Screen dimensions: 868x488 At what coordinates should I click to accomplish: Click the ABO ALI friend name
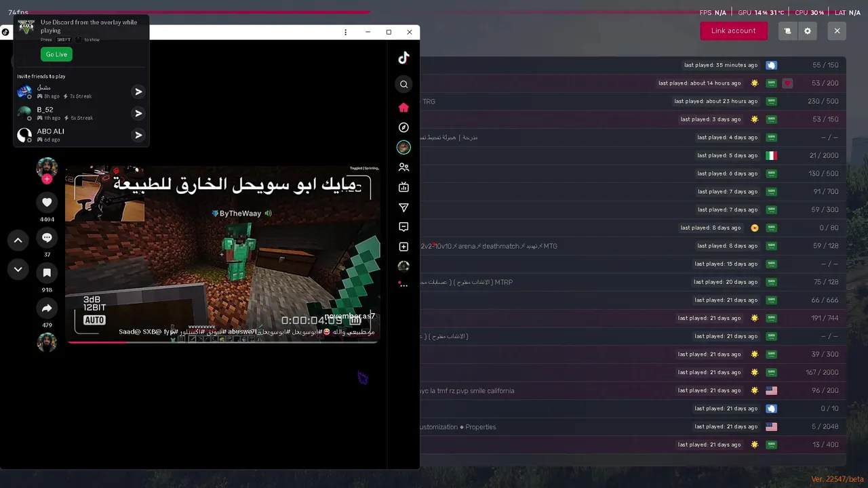51,131
